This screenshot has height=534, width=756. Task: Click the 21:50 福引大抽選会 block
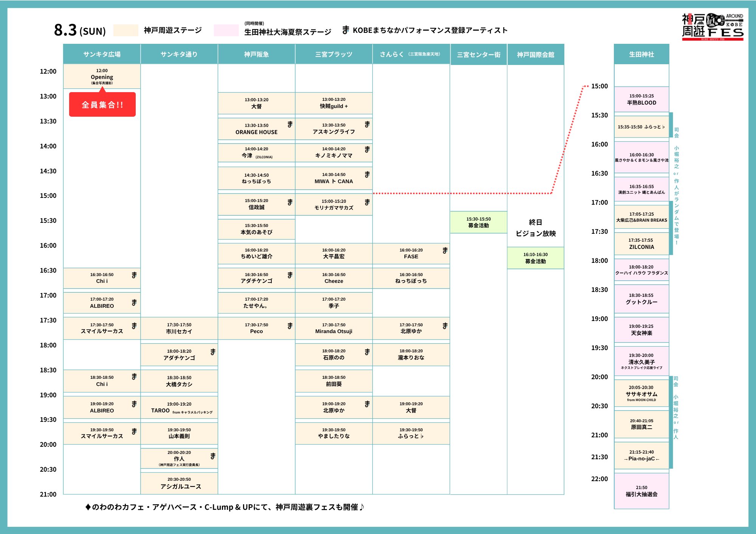coord(641,491)
